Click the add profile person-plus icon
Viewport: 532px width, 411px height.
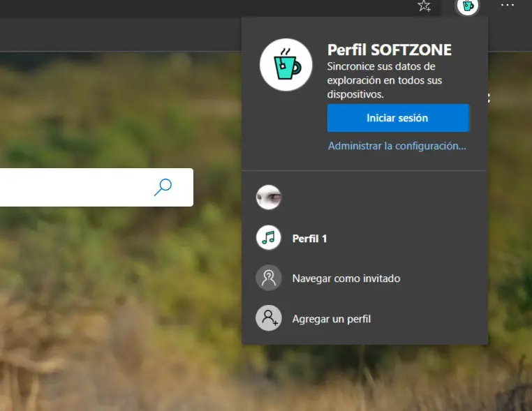click(x=268, y=318)
